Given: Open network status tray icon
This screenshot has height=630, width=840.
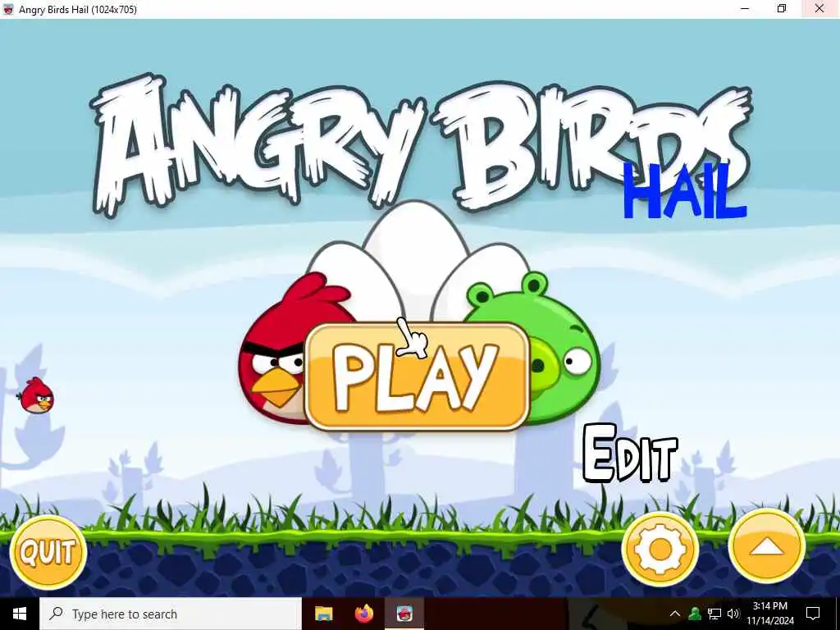Looking at the screenshot, I should [x=714, y=614].
